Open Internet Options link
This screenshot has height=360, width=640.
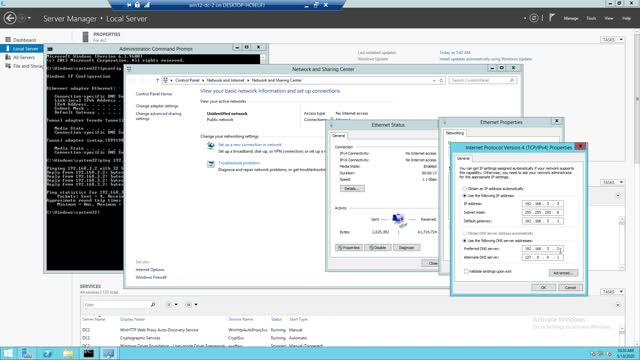click(150, 270)
